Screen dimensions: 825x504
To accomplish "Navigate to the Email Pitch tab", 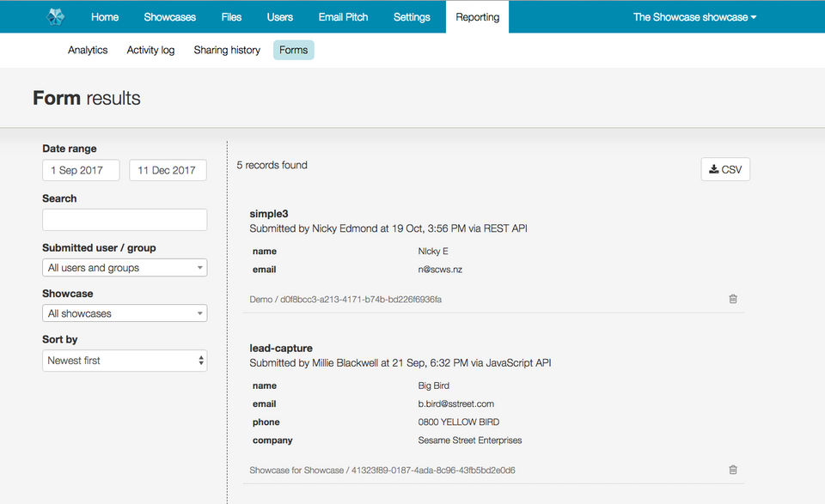I will coord(343,17).
